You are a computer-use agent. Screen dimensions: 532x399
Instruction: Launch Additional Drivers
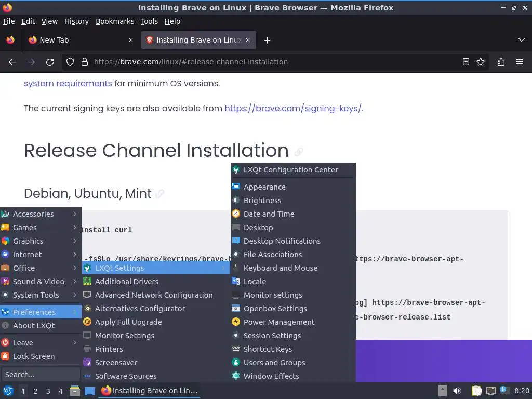[156, 282]
